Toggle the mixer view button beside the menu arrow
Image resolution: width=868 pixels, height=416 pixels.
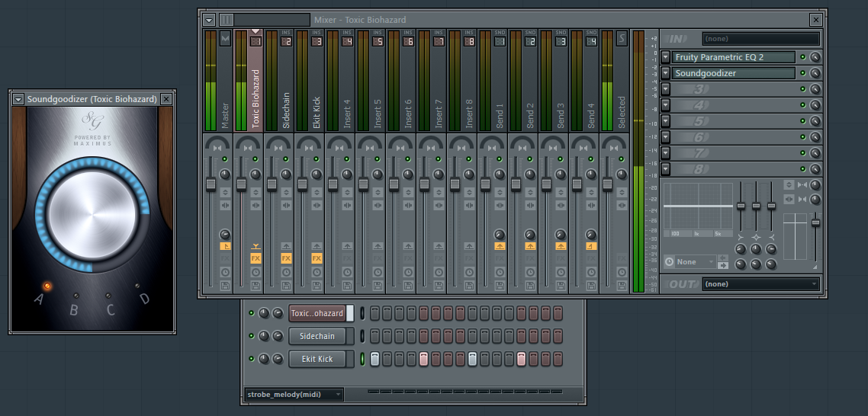(227, 20)
